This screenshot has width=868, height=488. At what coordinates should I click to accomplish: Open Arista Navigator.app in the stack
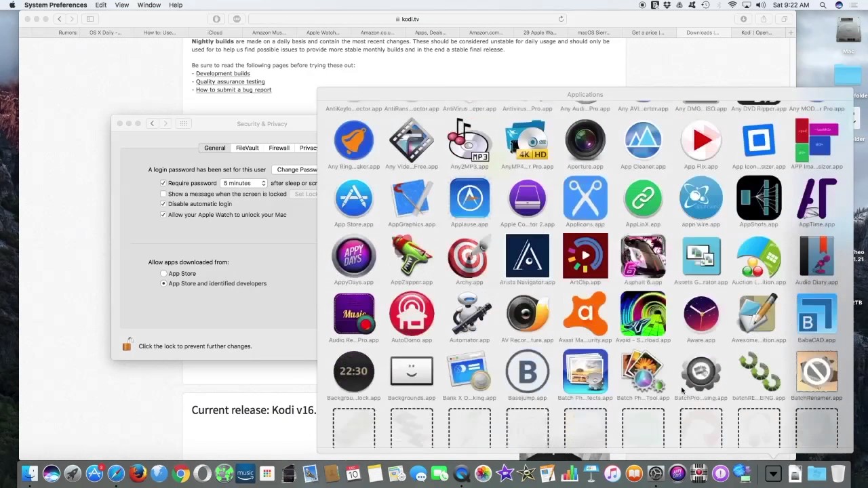coord(527,256)
